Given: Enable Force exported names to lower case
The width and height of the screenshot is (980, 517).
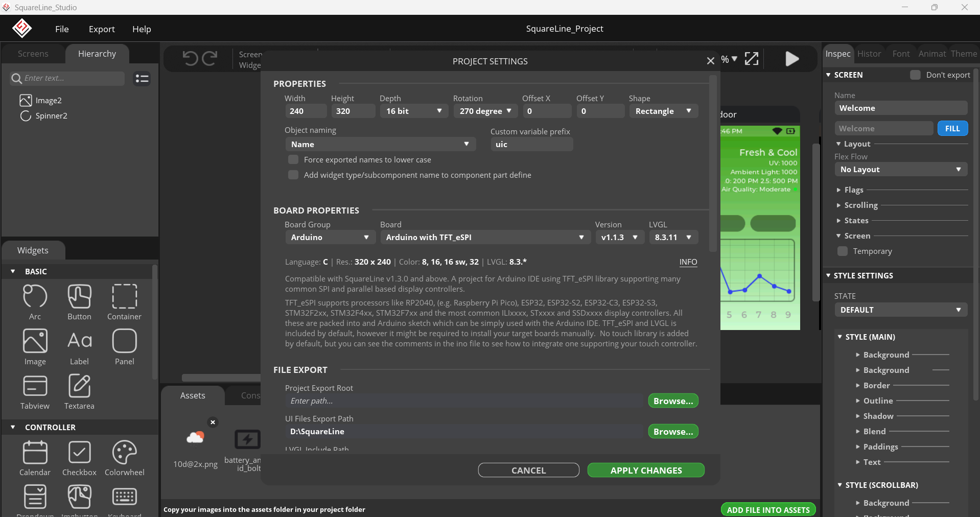Looking at the screenshot, I should (x=293, y=159).
